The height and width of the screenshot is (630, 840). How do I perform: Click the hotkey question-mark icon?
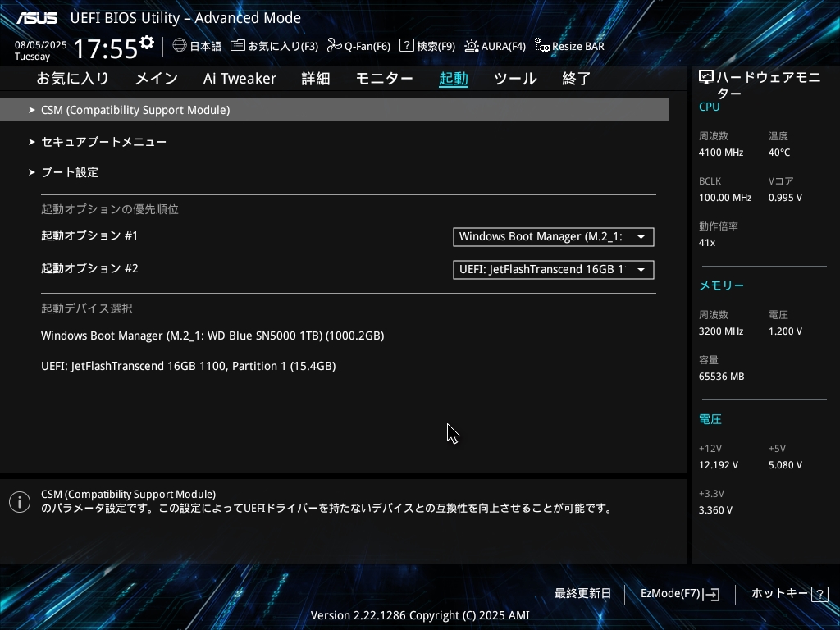point(819,594)
